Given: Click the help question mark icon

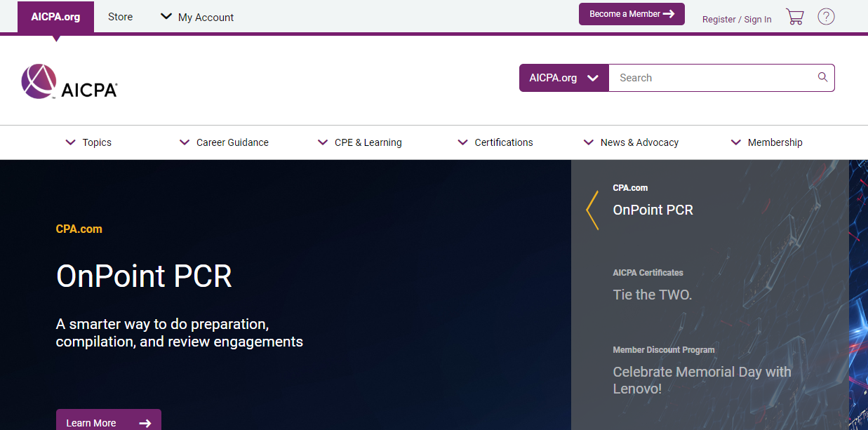Looking at the screenshot, I should click(x=826, y=16).
